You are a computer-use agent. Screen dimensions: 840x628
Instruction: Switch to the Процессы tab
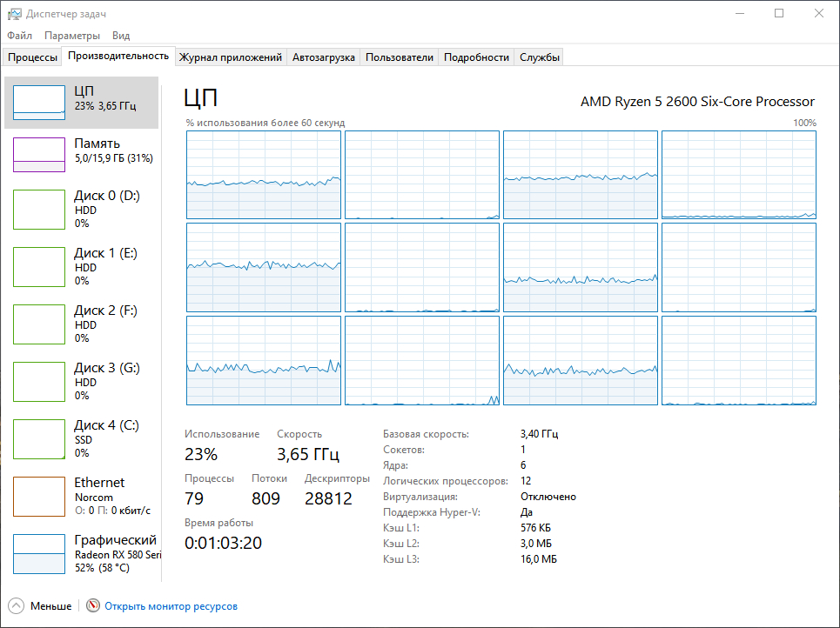click(33, 57)
